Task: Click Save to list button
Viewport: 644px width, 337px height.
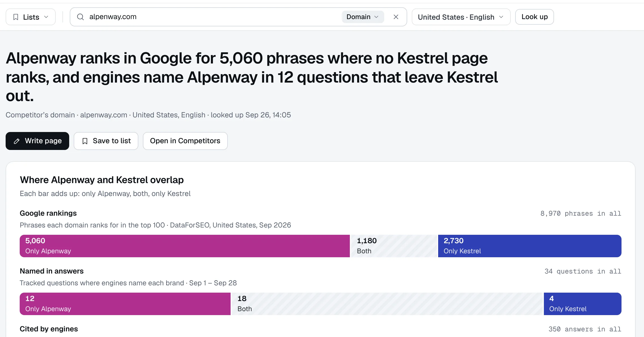Action: (106, 141)
